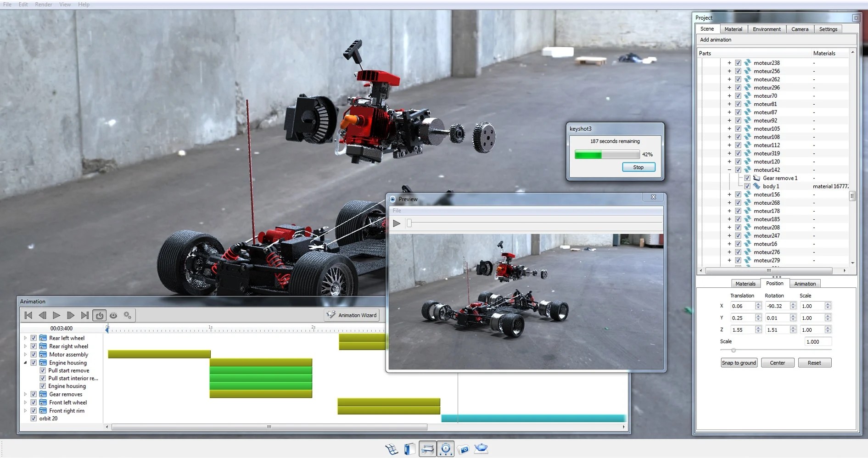Click the Rotation Y stepper arrows
Image resolution: width=868 pixels, height=458 pixels.
[793, 318]
